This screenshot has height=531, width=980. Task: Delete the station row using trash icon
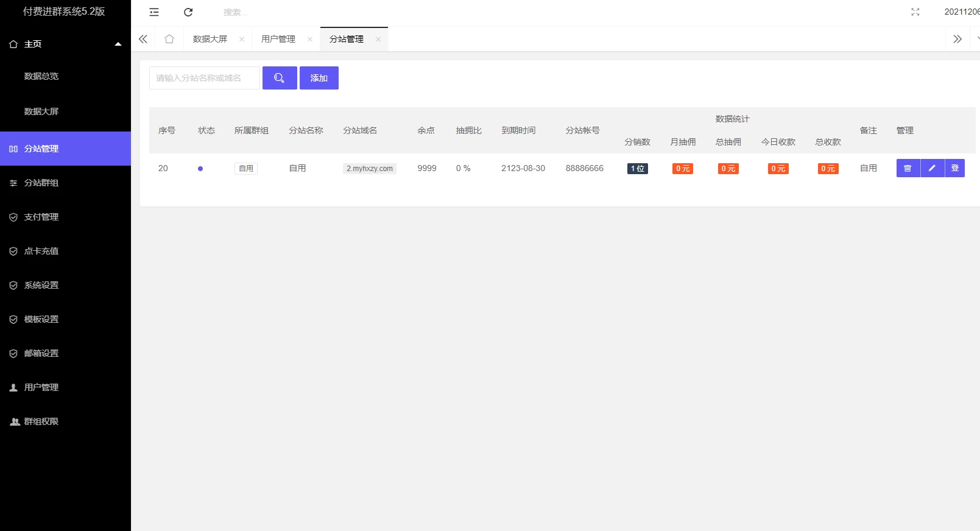908,168
